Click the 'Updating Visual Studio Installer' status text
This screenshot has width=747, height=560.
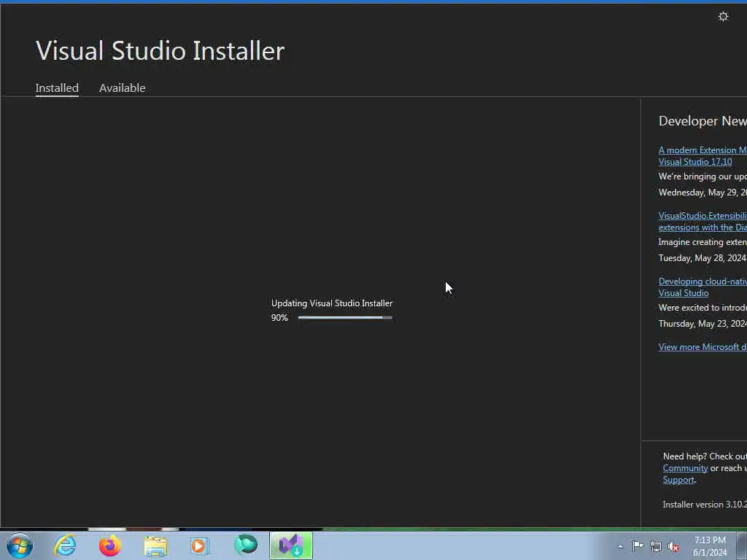coord(332,303)
